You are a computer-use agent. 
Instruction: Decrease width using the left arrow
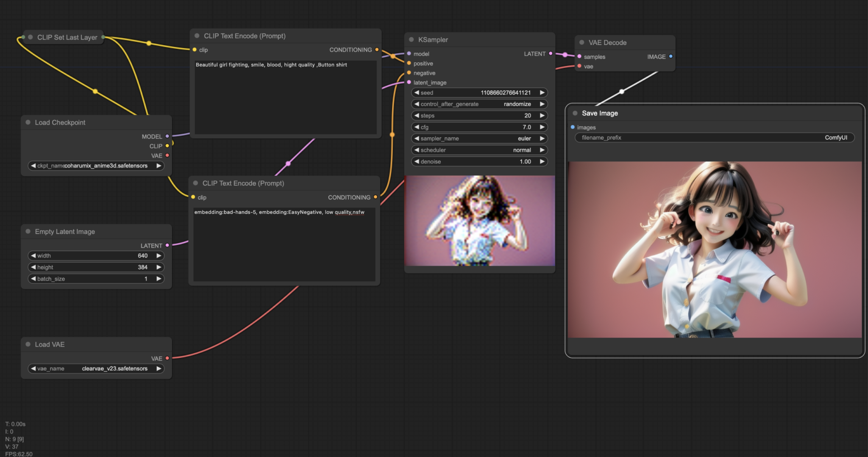coord(33,256)
